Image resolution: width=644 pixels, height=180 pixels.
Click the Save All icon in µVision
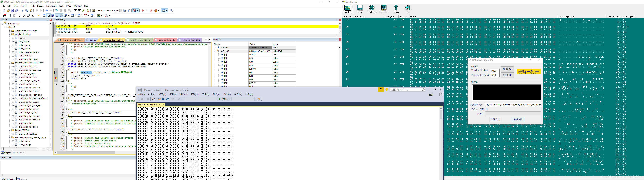pos(17,10)
